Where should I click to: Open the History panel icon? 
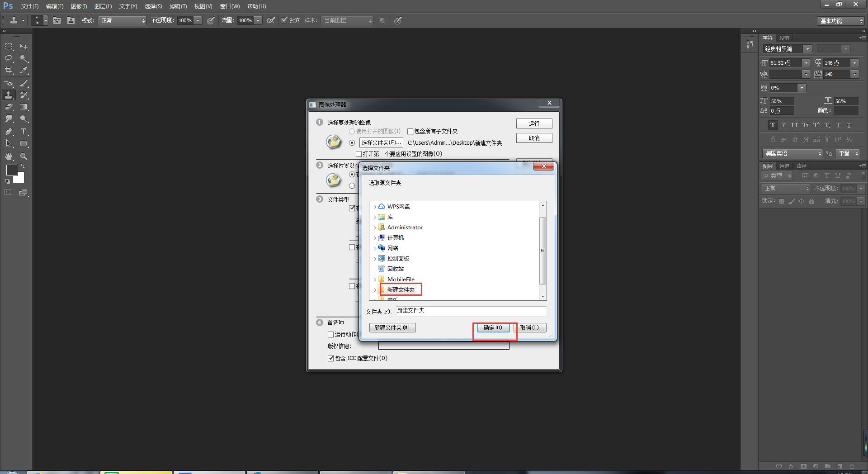[750, 44]
